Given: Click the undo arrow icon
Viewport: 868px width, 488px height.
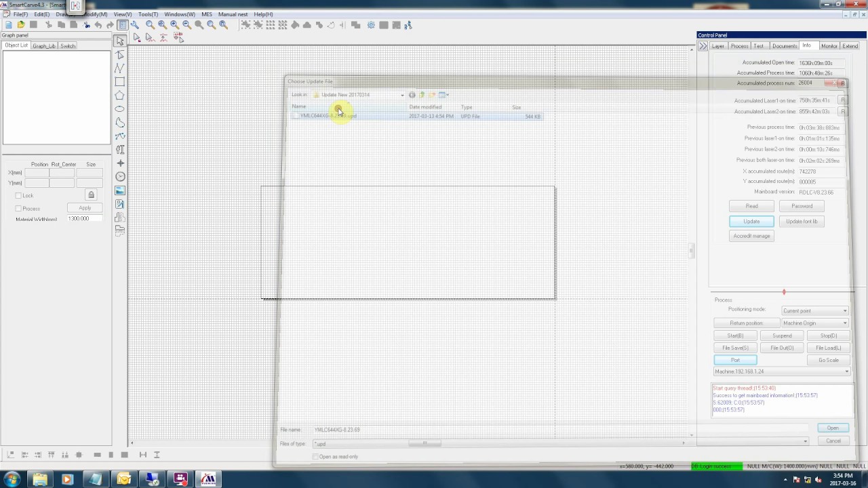Looking at the screenshot, I should [98, 25].
